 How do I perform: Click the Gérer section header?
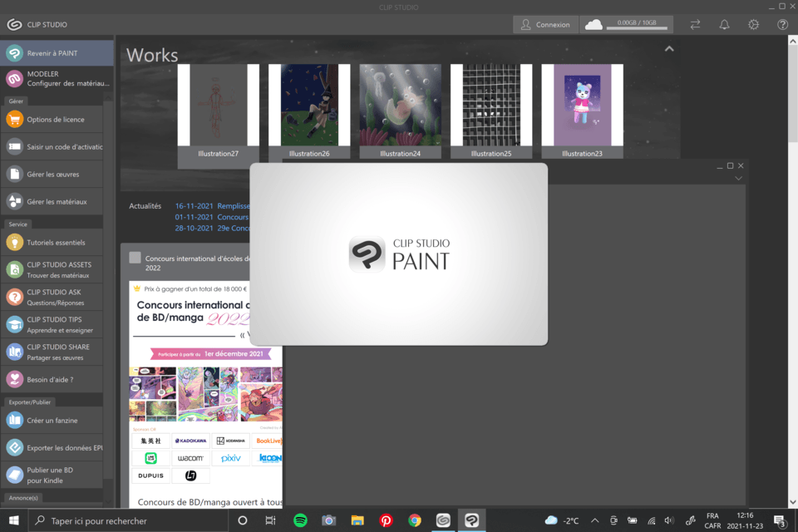(16, 101)
